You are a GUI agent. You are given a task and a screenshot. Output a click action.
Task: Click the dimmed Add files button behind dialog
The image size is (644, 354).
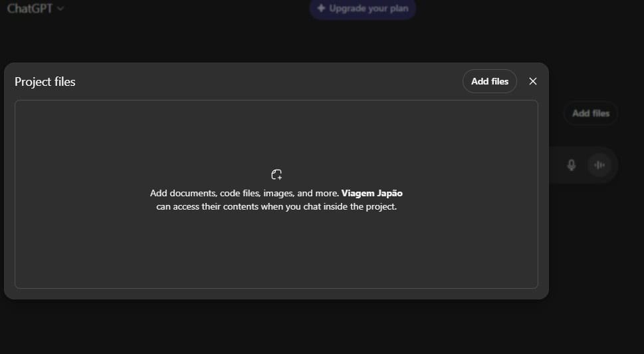[591, 113]
